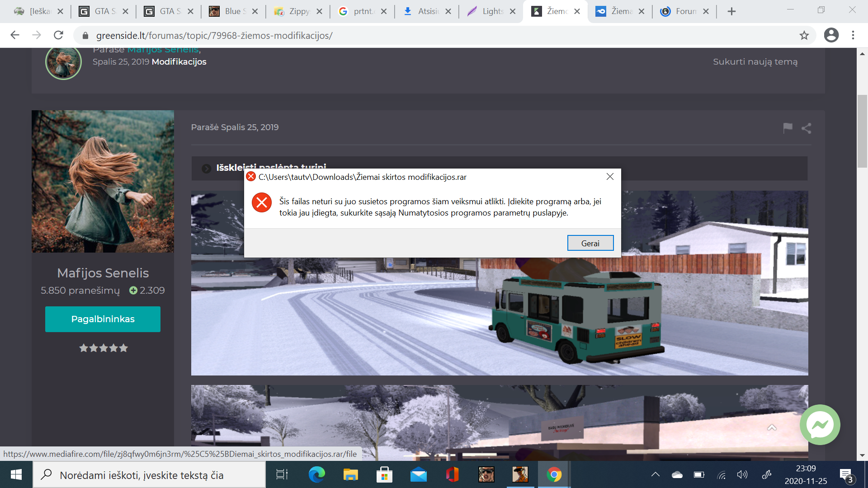Click reputation 2.309 plus icon

tap(133, 291)
